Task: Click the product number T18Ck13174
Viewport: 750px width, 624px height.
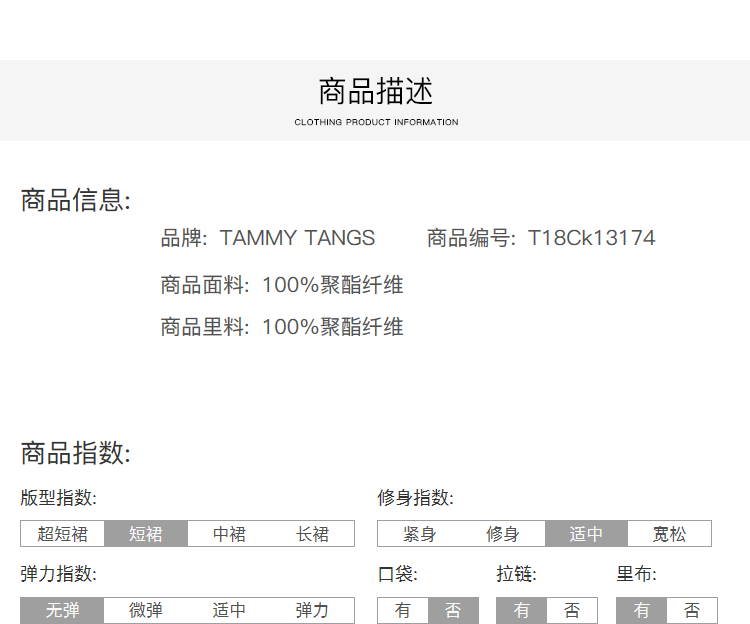Action: coord(591,238)
